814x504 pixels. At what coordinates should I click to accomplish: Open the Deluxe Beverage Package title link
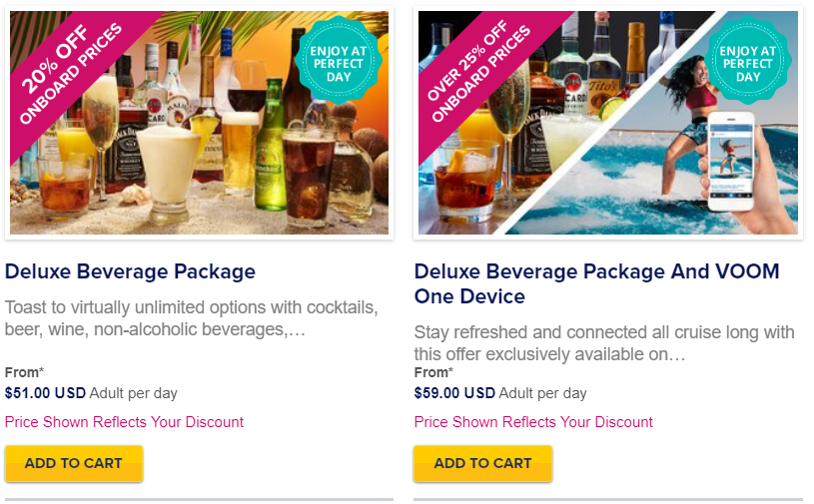130,271
